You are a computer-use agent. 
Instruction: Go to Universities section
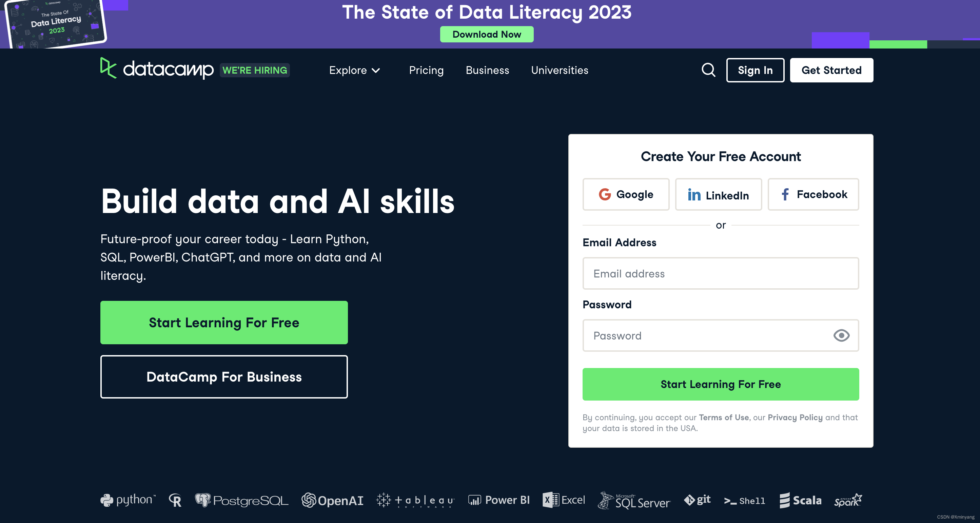[x=559, y=71]
